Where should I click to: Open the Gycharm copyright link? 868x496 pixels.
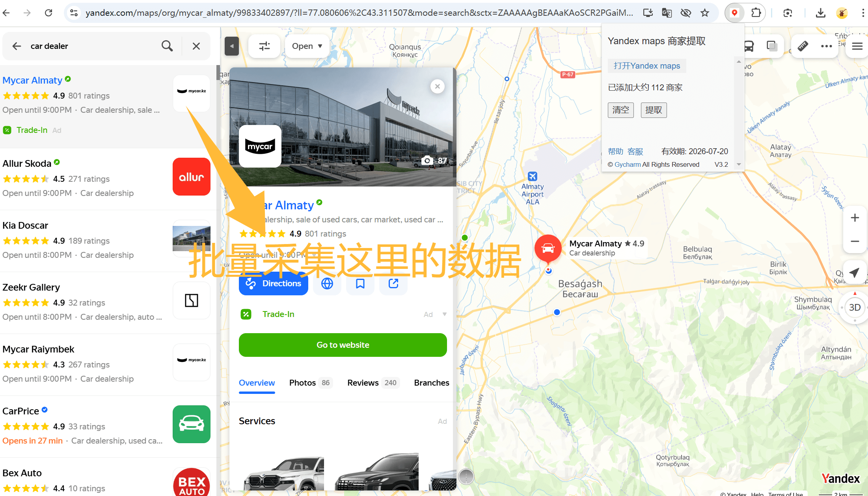tap(628, 164)
